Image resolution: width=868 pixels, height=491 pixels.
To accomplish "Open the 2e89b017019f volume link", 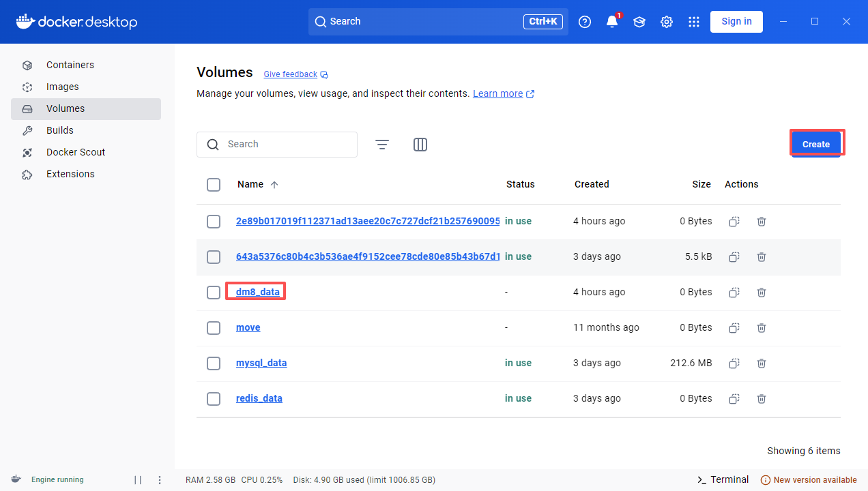I will [368, 221].
